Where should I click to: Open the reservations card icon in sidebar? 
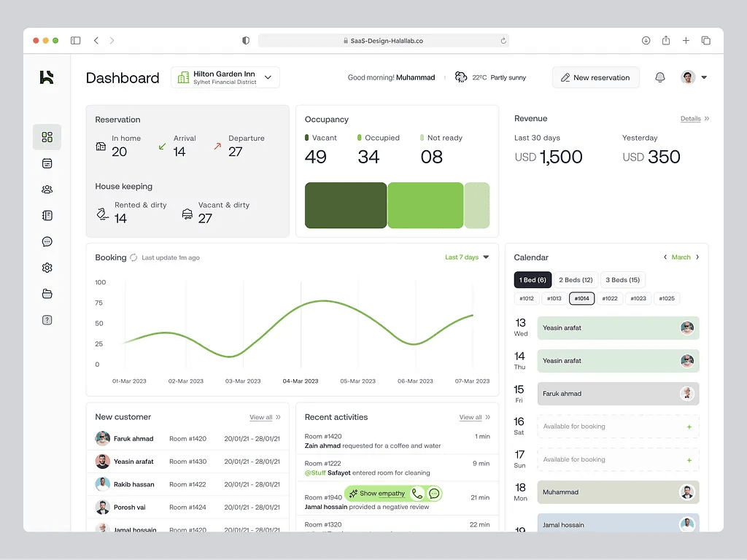tap(47, 163)
